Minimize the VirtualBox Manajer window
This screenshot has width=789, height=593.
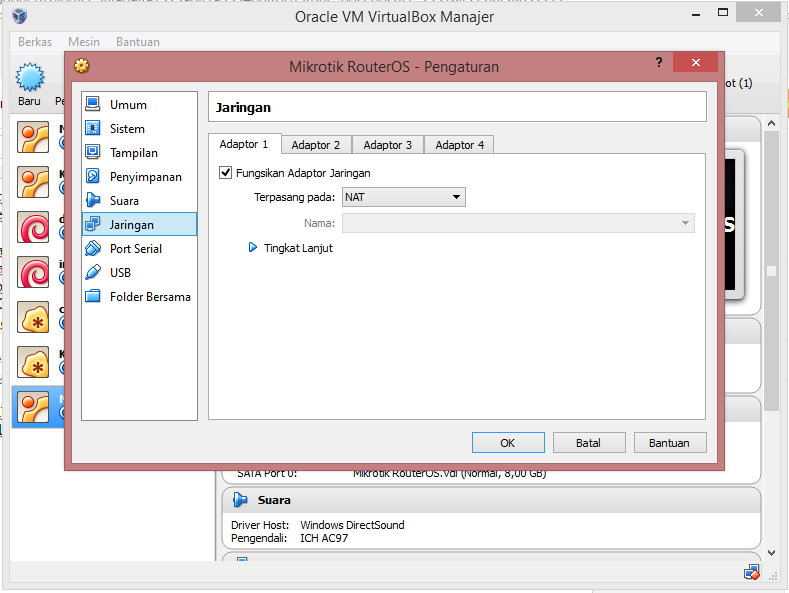click(696, 14)
